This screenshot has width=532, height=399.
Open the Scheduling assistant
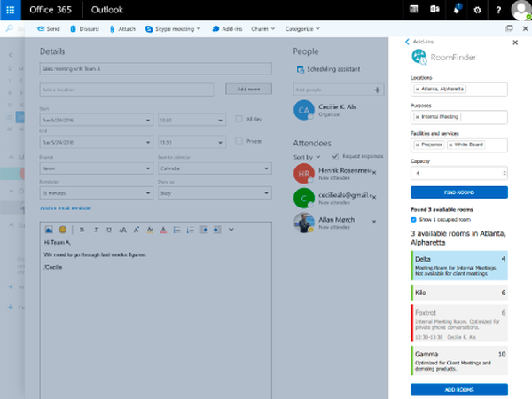coord(328,69)
